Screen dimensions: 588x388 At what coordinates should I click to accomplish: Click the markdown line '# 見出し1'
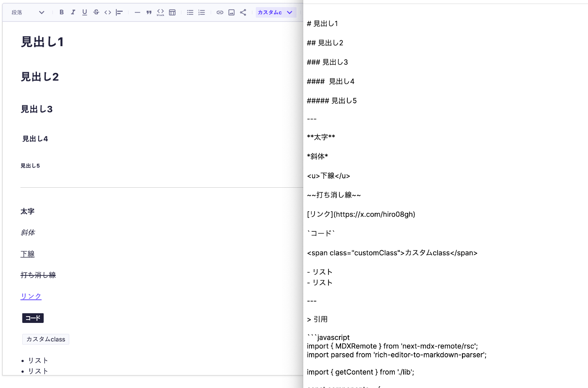pos(323,24)
